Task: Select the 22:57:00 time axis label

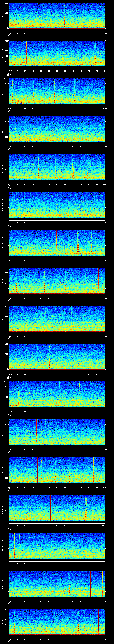Action: (9, 450)
